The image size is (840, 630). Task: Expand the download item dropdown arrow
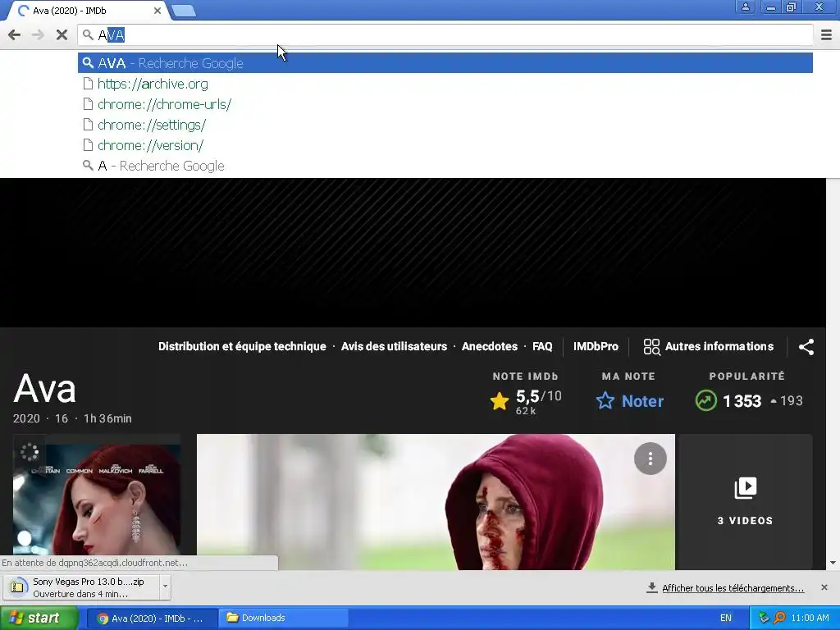point(165,587)
